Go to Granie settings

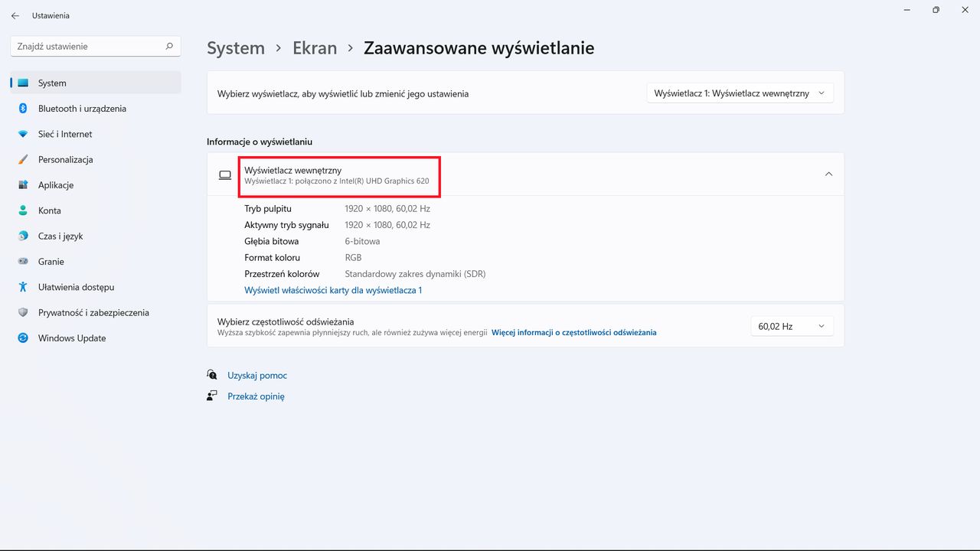[x=51, y=261]
